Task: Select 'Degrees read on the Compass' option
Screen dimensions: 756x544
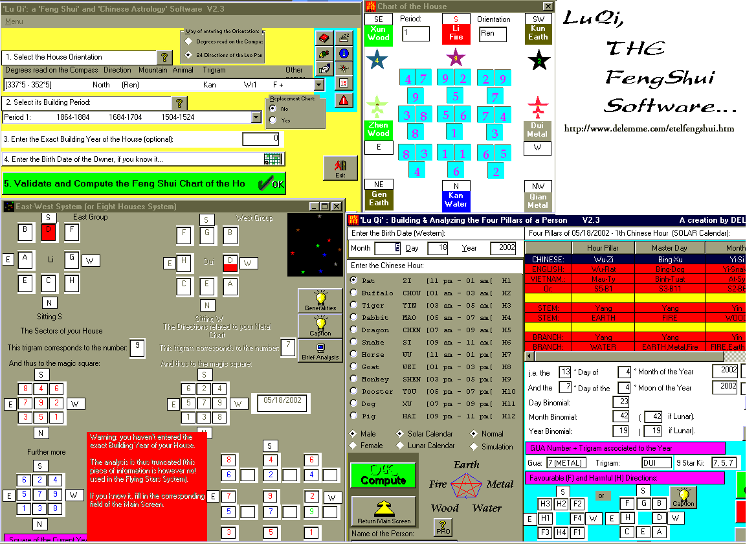Action: click(x=189, y=41)
